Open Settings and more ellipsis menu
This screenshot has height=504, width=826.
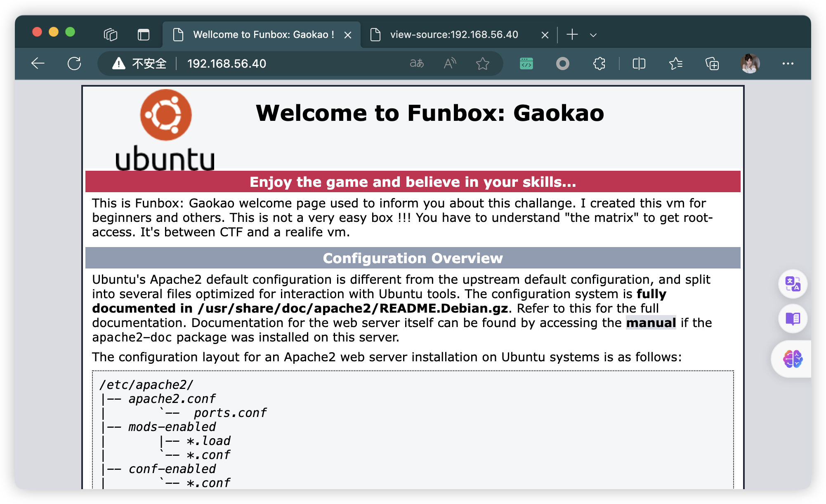coord(788,64)
